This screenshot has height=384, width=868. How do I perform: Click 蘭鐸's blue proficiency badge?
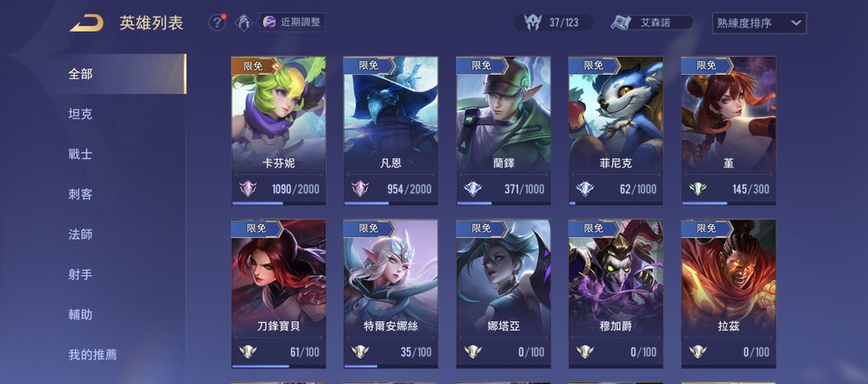pyautogui.click(x=472, y=189)
